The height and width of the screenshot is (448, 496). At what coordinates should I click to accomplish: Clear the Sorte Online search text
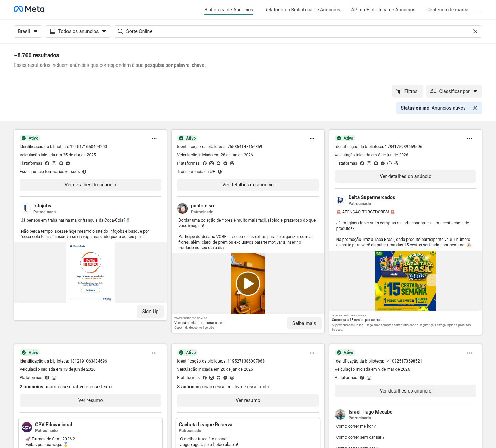coord(475,31)
